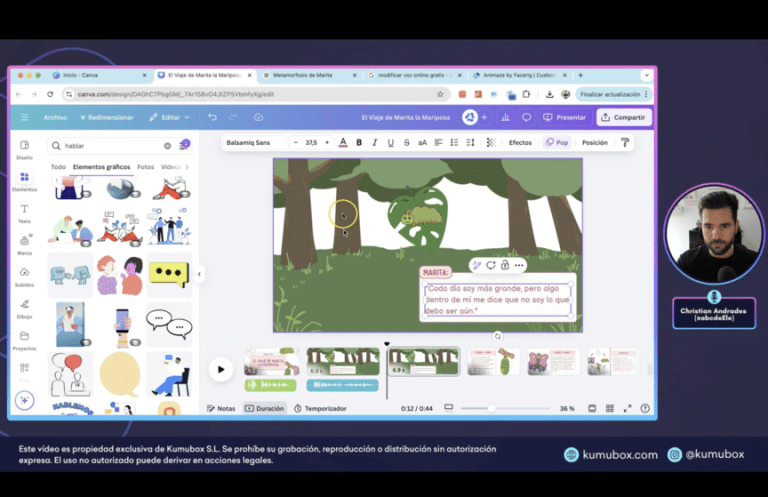This screenshot has width=768, height=497.
Task: Open the Balsamiq Sans font dropdown
Action: (x=254, y=143)
